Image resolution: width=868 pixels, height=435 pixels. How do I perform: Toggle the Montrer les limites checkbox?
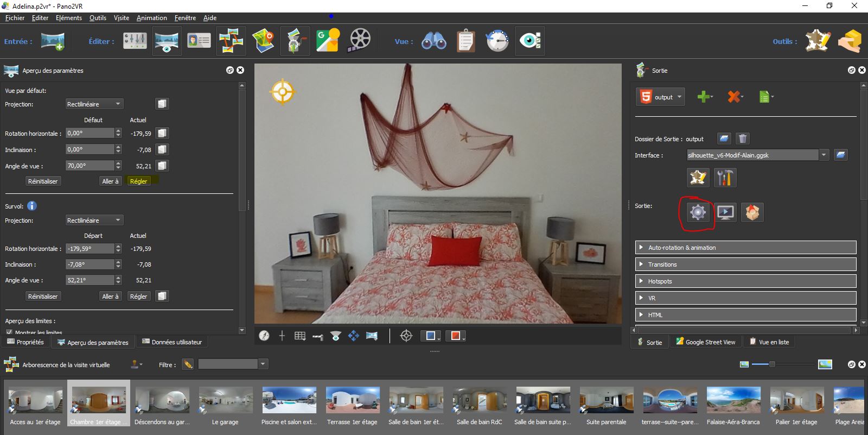(9, 332)
